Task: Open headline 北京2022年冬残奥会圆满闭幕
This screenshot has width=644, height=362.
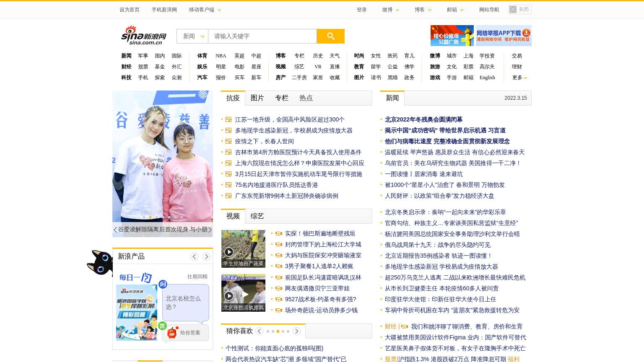Action: [x=423, y=119]
